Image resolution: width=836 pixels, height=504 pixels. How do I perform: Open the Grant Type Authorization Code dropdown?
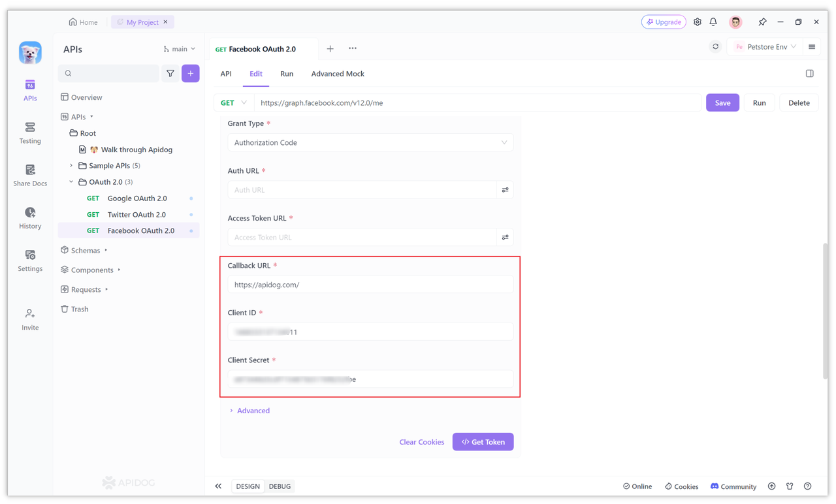pyautogui.click(x=370, y=143)
